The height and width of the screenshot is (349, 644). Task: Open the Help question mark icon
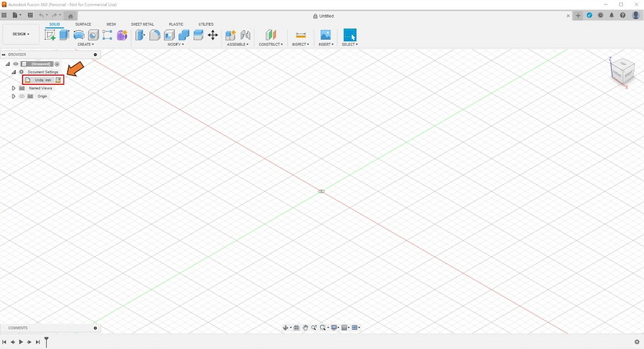(623, 15)
